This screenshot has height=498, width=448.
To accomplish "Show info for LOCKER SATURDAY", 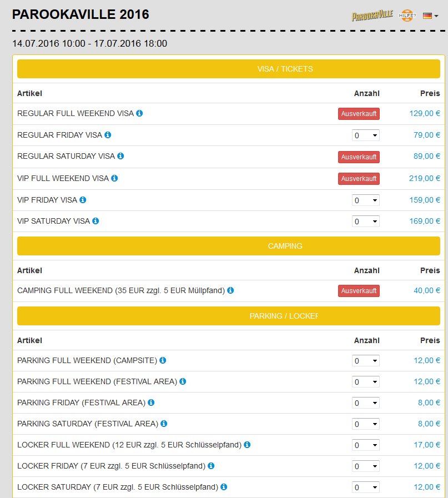I will (x=224, y=487).
